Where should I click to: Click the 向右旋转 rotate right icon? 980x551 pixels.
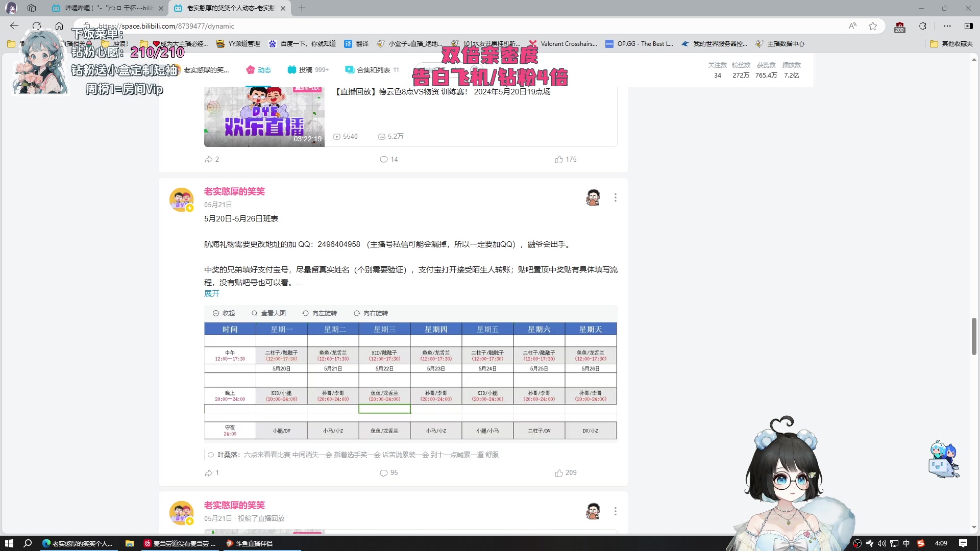[357, 313]
